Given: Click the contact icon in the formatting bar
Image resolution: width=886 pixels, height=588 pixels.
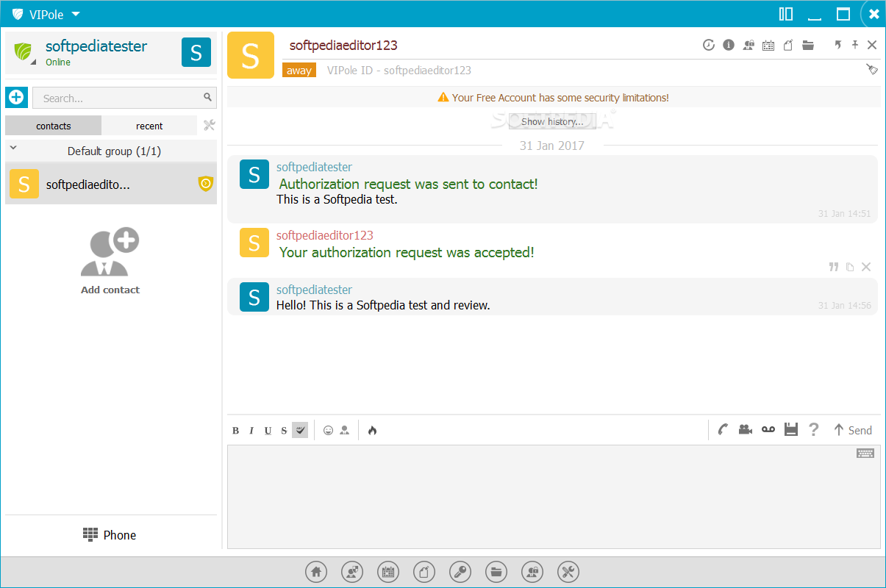Looking at the screenshot, I should click(x=344, y=431).
